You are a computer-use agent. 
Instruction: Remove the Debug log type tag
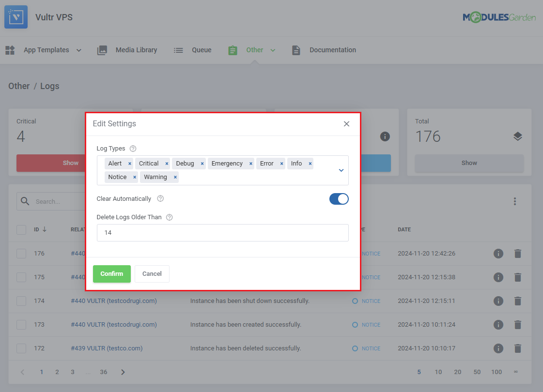click(202, 164)
